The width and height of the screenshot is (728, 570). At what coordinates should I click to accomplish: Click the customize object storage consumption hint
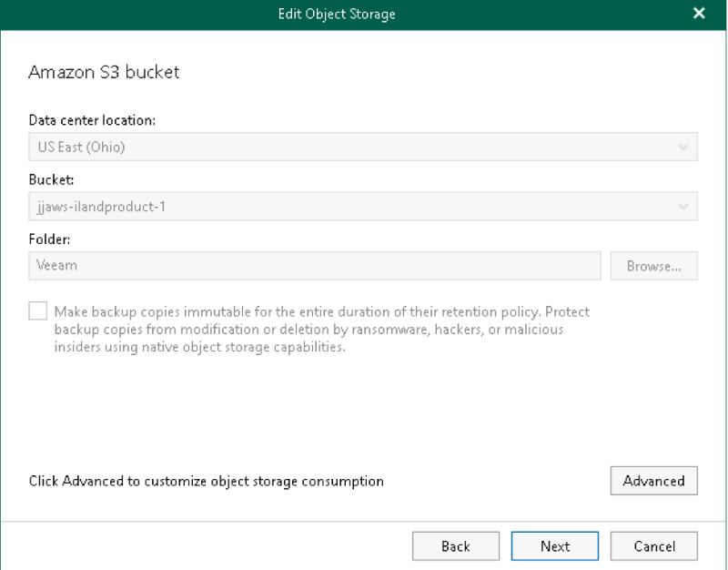click(206, 481)
